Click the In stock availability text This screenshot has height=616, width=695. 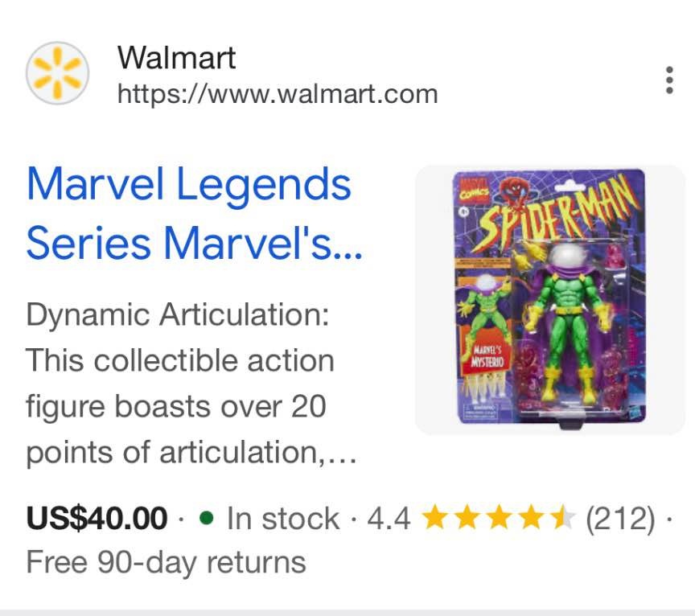(x=282, y=518)
